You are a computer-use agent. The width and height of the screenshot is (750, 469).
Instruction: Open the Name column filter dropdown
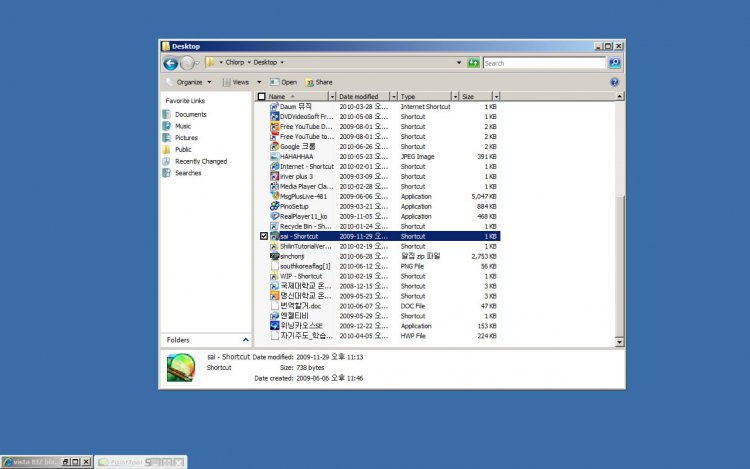[x=332, y=97]
